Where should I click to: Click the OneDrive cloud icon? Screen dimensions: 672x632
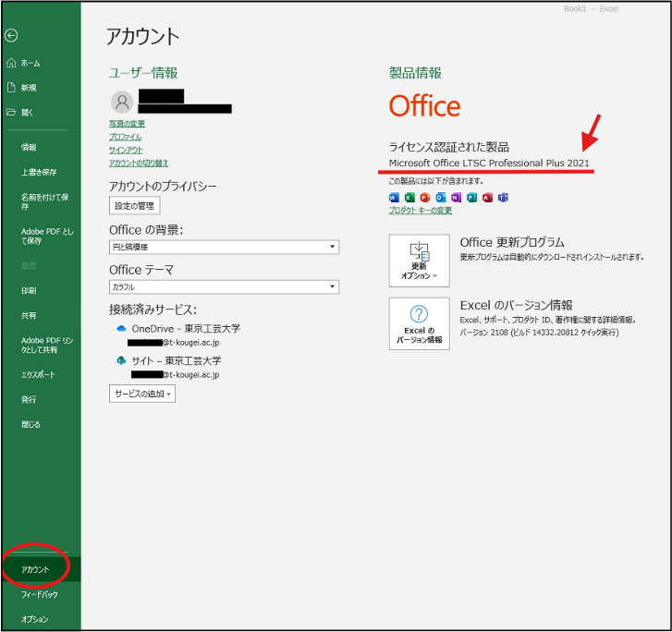pos(121,329)
